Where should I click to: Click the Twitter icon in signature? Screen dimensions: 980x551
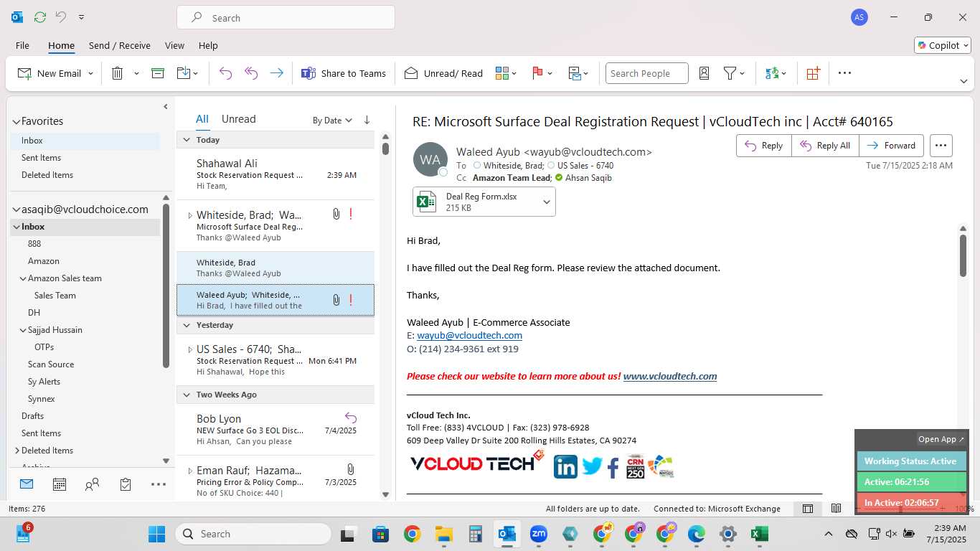(x=591, y=466)
